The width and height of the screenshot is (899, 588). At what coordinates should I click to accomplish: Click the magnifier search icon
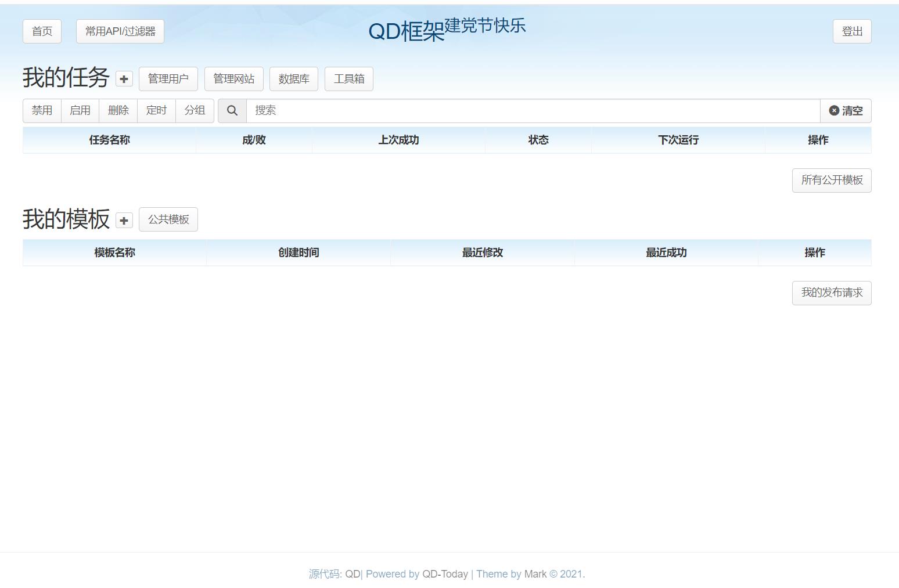(x=232, y=110)
